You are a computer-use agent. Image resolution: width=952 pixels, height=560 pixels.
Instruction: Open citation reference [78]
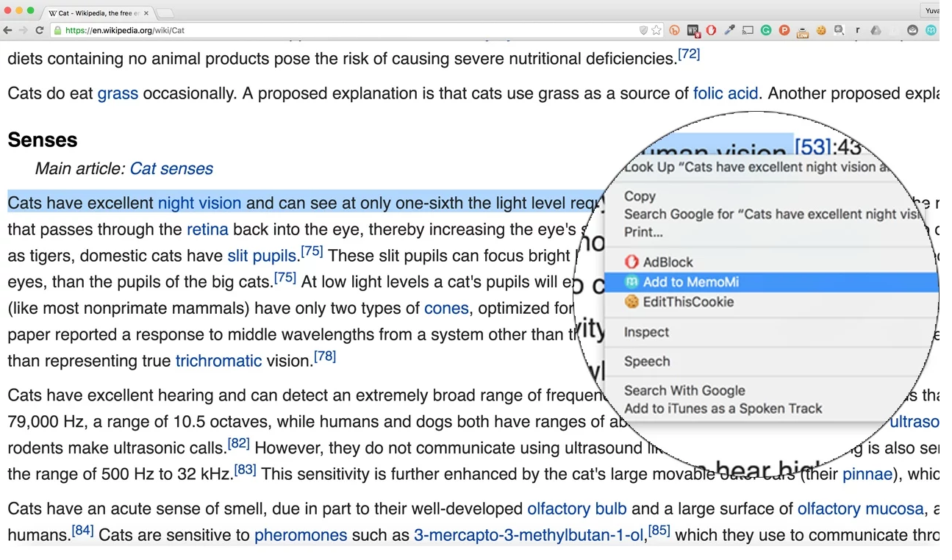(325, 356)
